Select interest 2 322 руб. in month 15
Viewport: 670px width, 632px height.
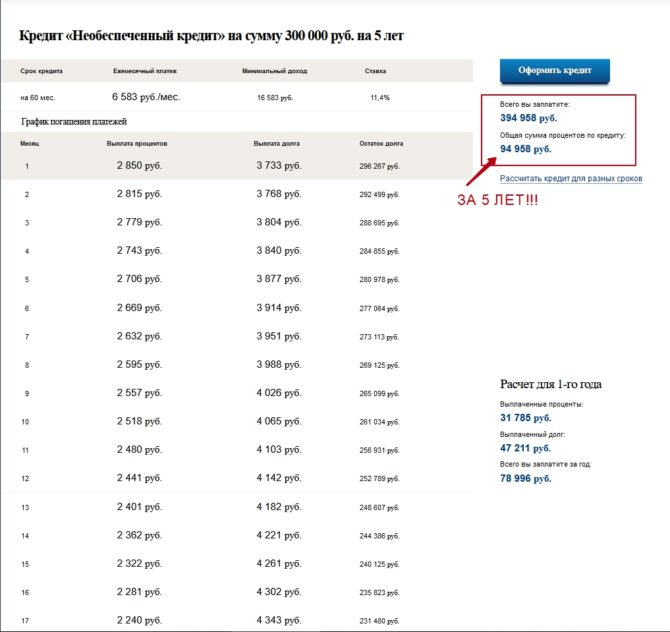(x=139, y=563)
